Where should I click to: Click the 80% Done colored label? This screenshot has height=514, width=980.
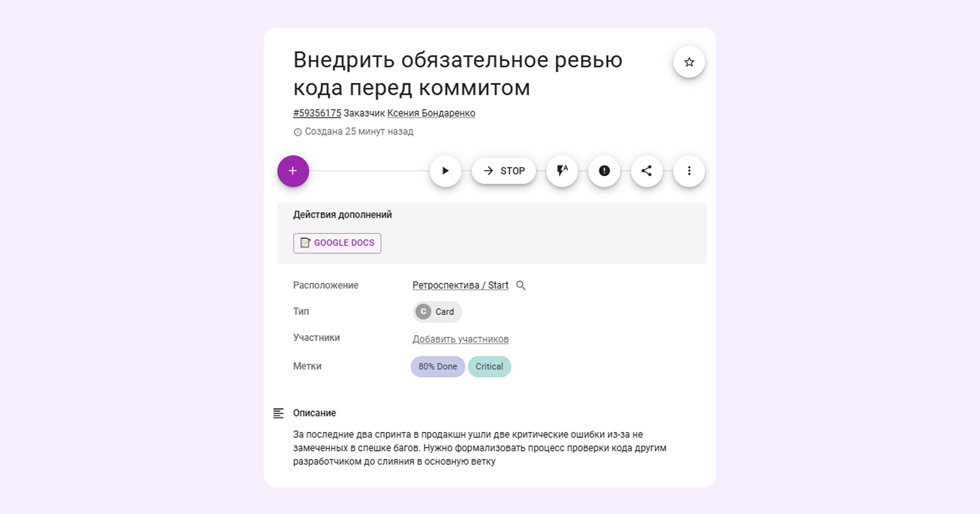(438, 366)
